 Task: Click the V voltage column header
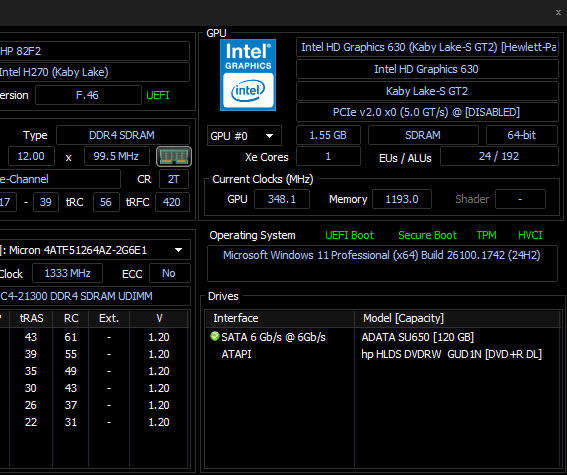[159, 318]
